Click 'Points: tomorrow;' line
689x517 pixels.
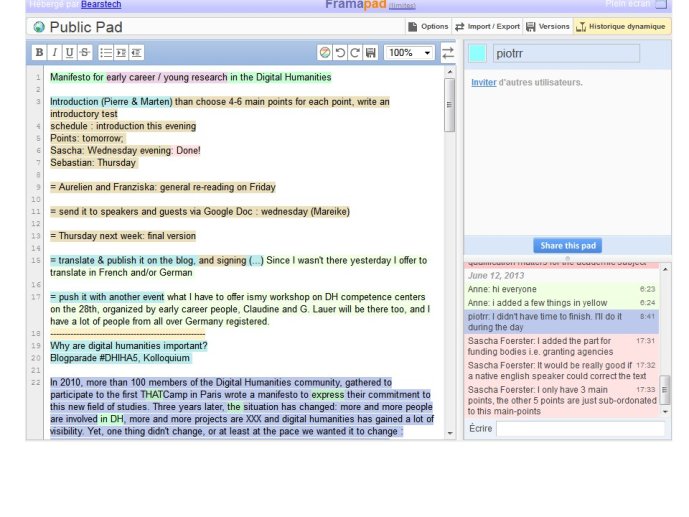point(87,138)
